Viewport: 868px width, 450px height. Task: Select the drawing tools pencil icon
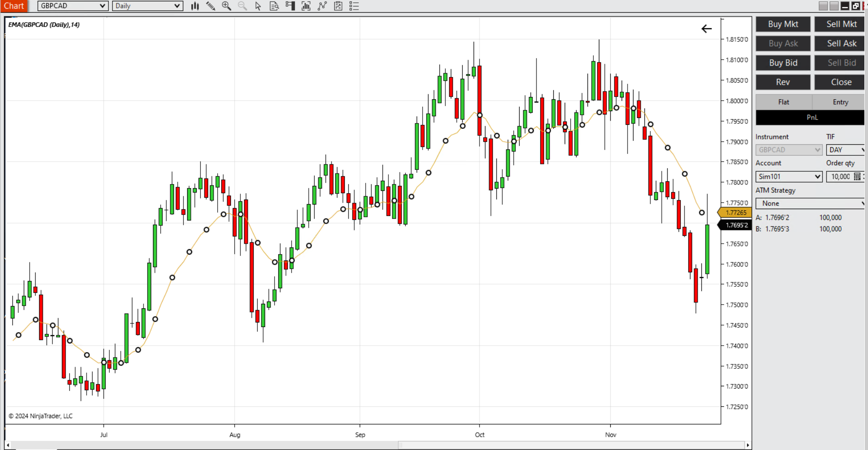tap(210, 6)
